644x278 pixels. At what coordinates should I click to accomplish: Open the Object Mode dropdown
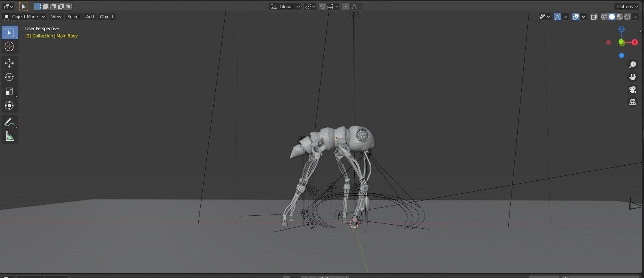(x=24, y=17)
